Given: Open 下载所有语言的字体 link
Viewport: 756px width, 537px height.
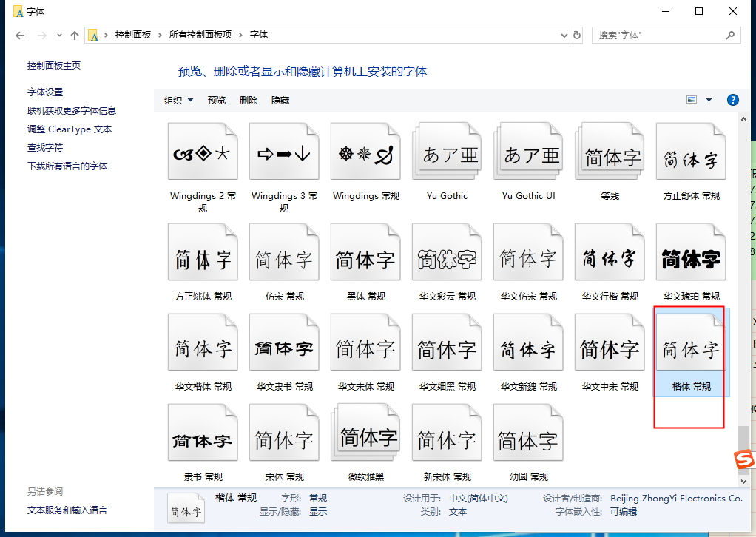Looking at the screenshot, I should (67, 166).
